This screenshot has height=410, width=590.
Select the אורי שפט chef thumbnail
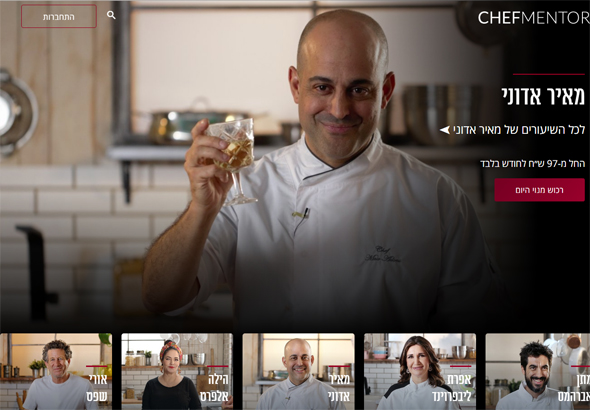(56, 371)
